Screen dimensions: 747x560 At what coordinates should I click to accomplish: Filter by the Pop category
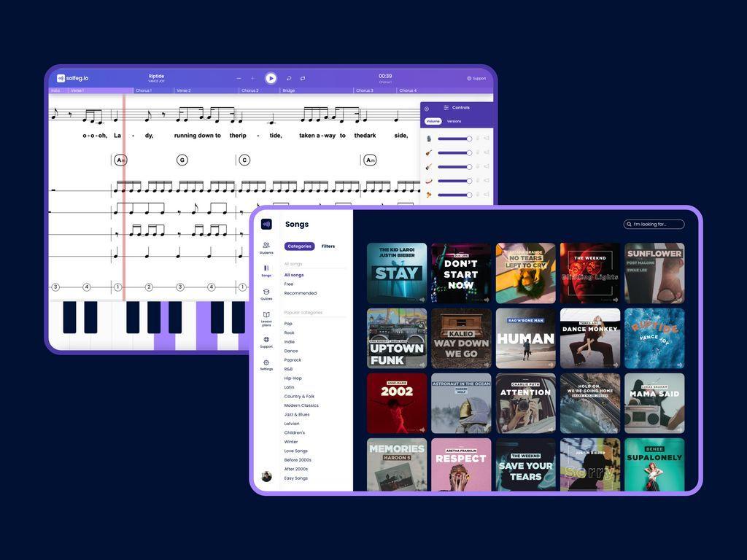tap(288, 323)
